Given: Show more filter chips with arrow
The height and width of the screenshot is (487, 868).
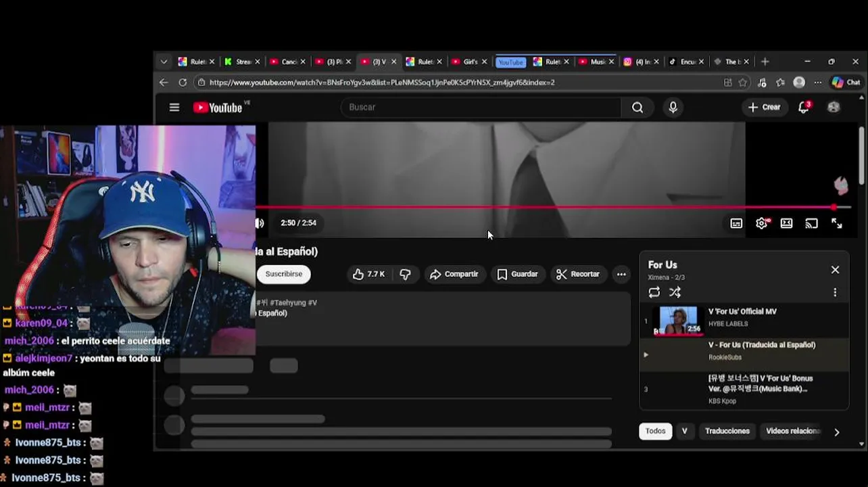Looking at the screenshot, I should [837, 432].
